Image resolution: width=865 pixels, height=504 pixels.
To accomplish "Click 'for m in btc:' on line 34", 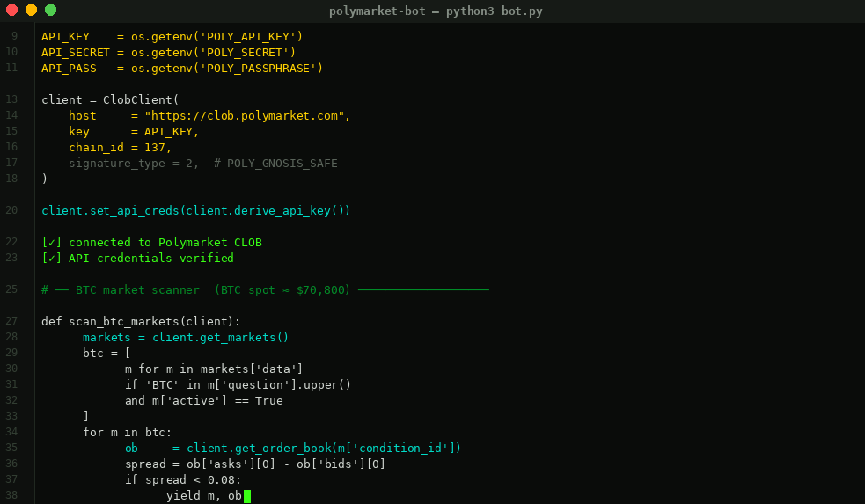I will click(x=127, y=433).
